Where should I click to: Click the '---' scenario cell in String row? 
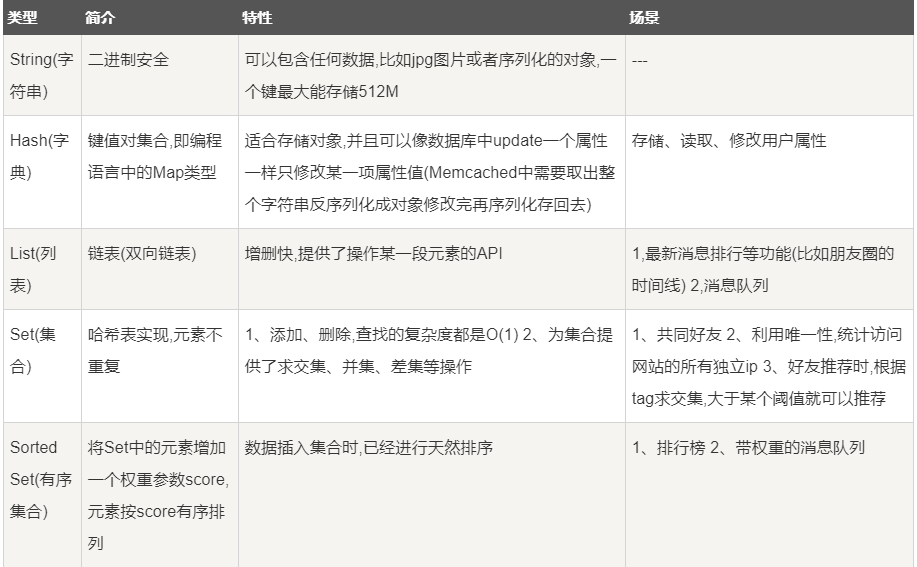[x=769, y=75]
